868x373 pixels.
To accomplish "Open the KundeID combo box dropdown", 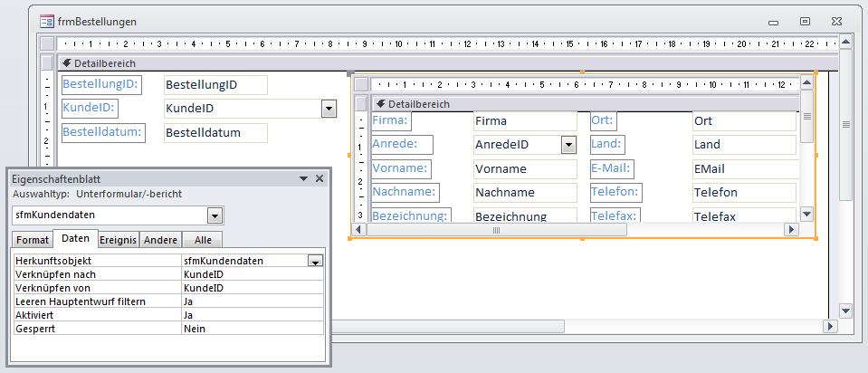I will (x=329, y=109).
